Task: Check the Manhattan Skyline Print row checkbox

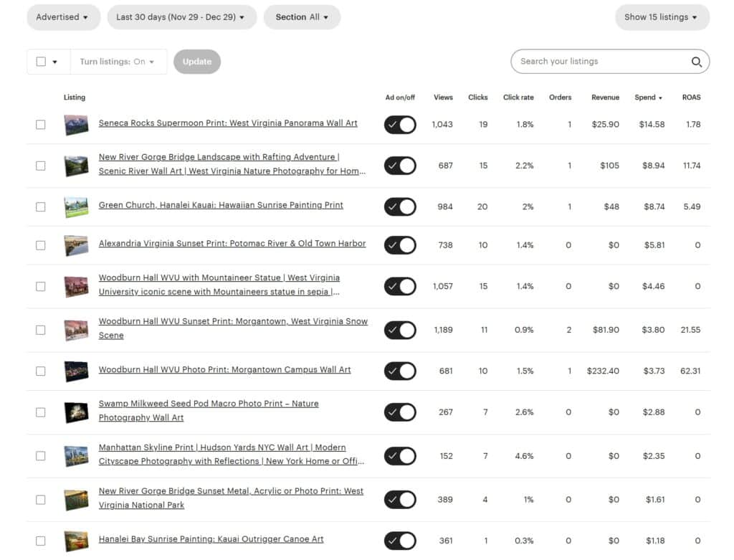Action: tap(41, 456)
